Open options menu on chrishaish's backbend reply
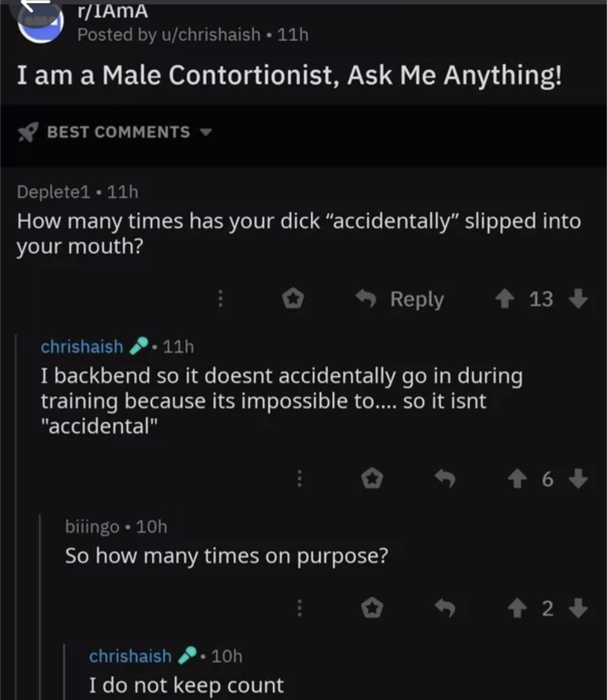 point(300,479)
